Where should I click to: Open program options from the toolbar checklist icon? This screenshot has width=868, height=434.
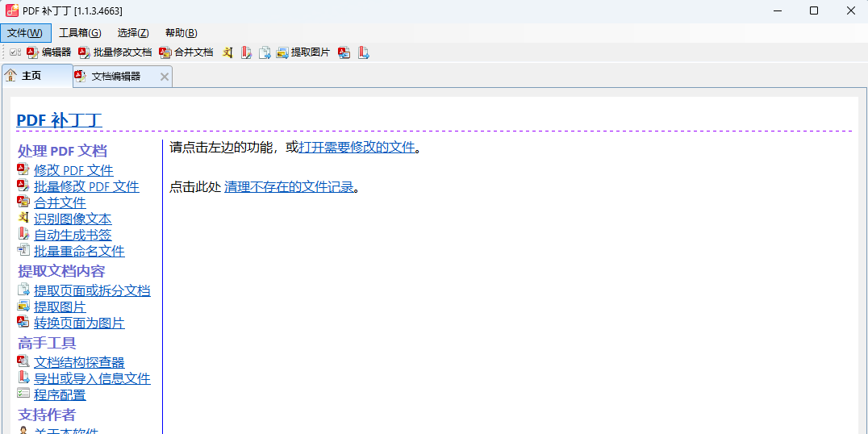coord(15,52)
